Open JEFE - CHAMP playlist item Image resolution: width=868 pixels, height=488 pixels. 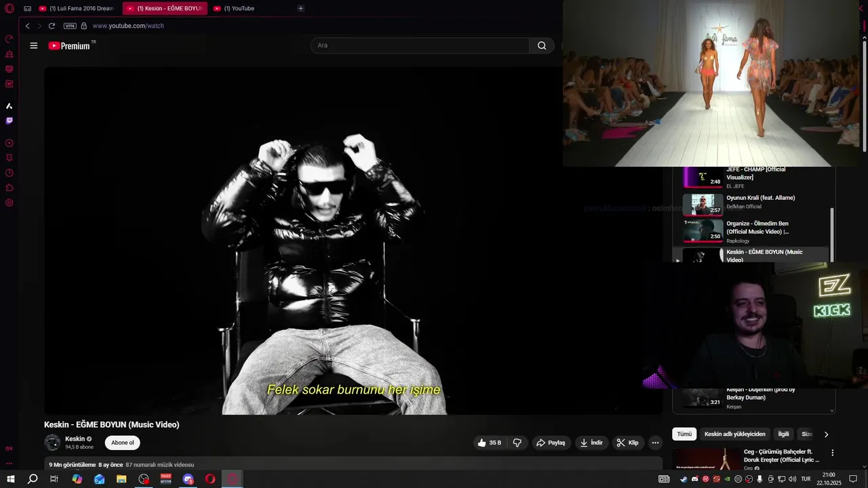click(755, 178)
